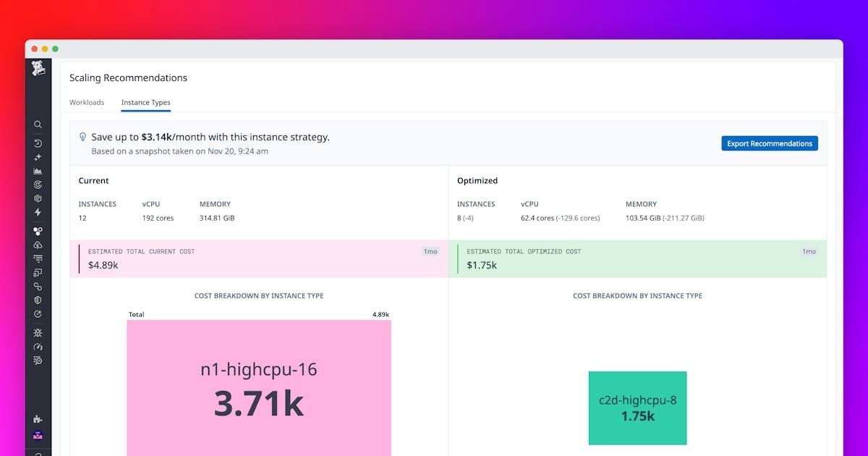Click the list search sidebar icon
Screen dimensions: 868x456
[x=38, y=360]
